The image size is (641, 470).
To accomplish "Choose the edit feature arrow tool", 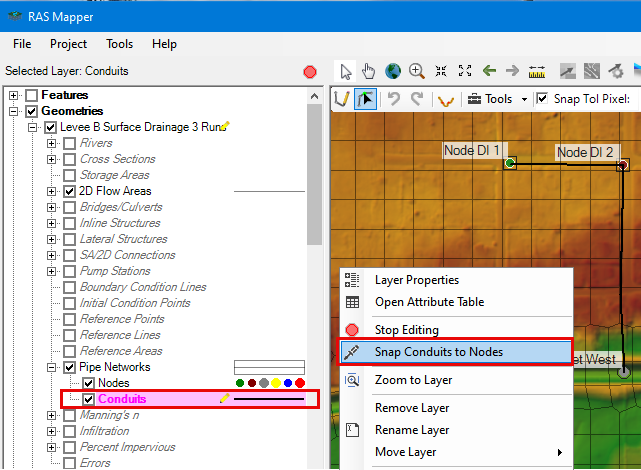I will click(366, 99).
